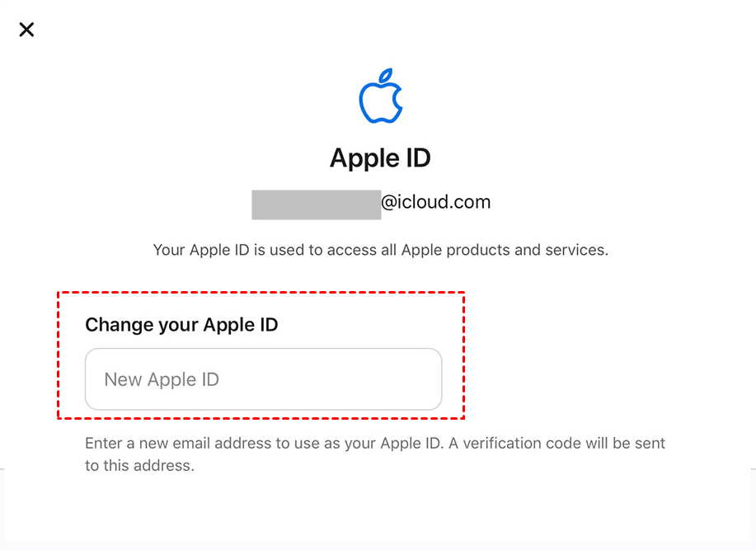Click the 'Your Apple ID is used' description

[x=380, y=249]
